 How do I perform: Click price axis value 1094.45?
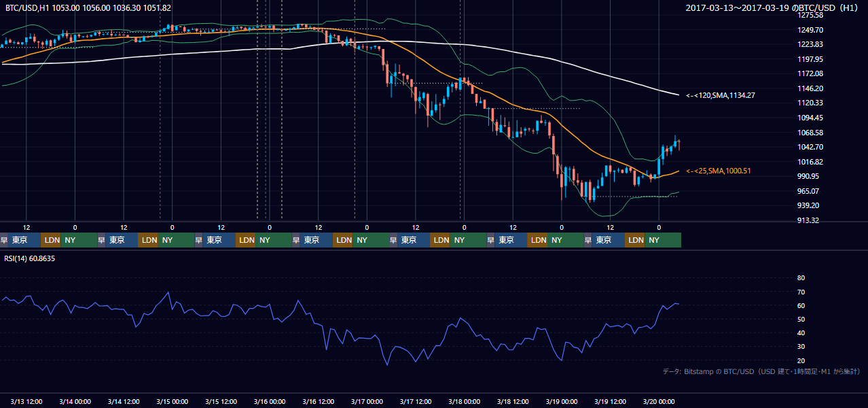[810, 118]
